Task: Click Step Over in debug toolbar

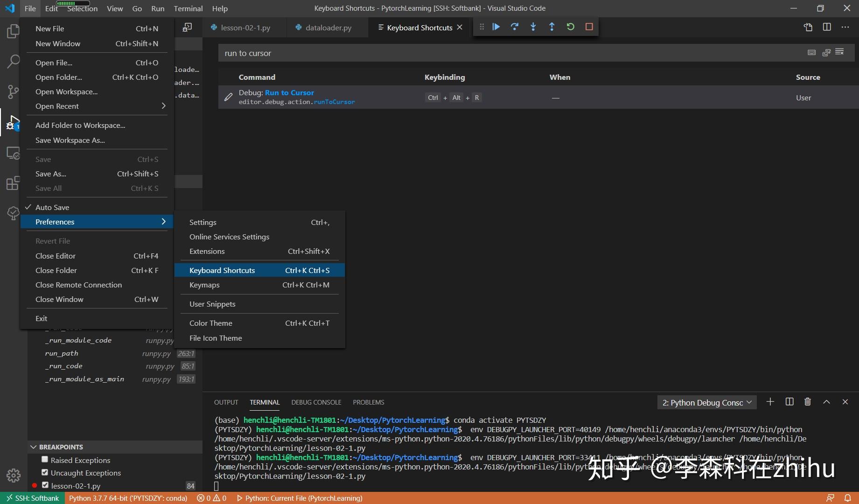Action: (x=515, y=27)
